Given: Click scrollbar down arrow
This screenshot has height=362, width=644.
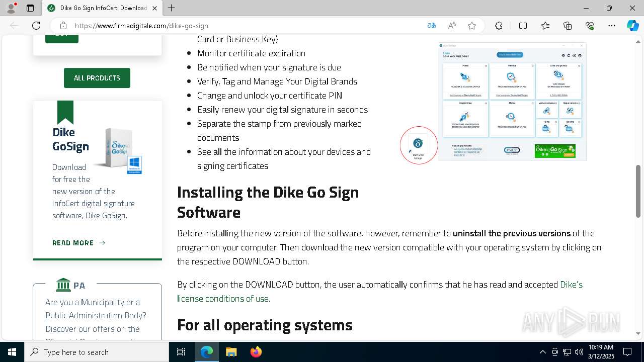Looking at the screenshot, I should (x=638, y=333).
